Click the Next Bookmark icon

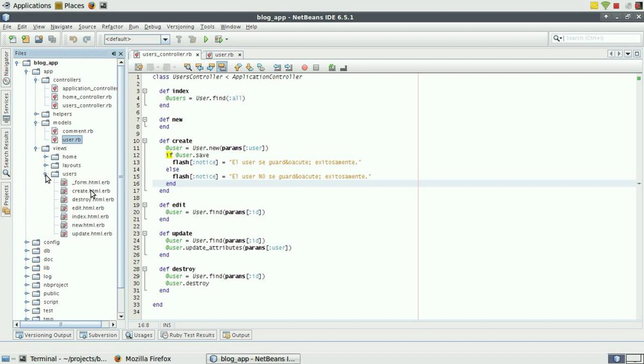coord(249,67)
